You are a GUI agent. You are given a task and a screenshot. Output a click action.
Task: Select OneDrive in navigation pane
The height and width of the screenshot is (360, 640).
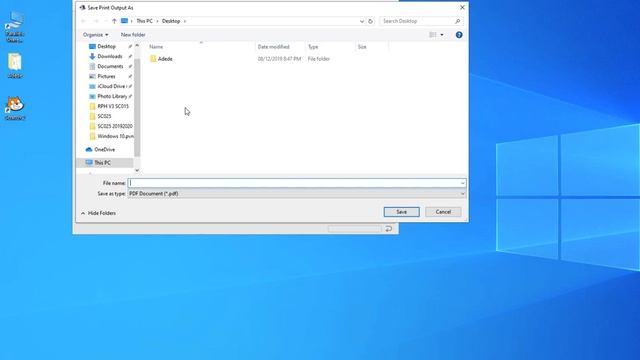coord(104,150)
